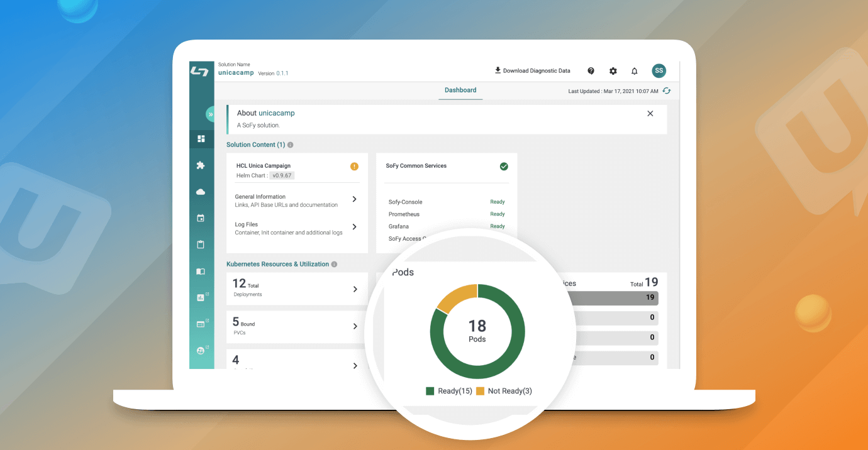Click the Not Ready(3) orange legend swatch
This screenshot has width=868, height=450.
click(x=480, y=391)
